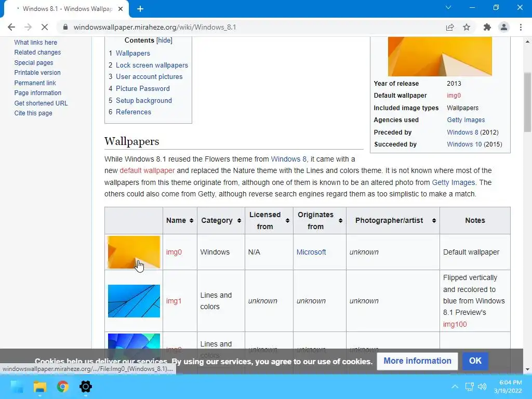The image size is (532, 399).
Task: Share this page via share icon
Action: click(x=450, y=27)
